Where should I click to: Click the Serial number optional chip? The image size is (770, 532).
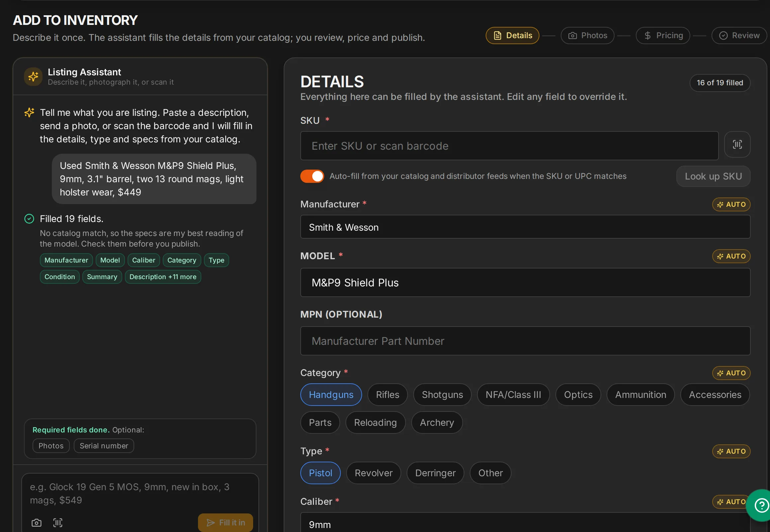pos(104,446)
